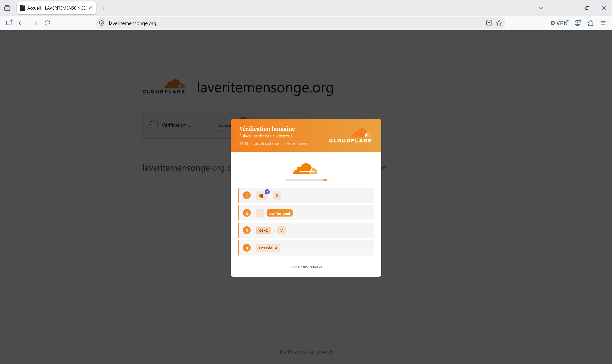Click the Cloudflare logo beside the page heading
Screen dimensions: 612x364
[x=164, y=87]
